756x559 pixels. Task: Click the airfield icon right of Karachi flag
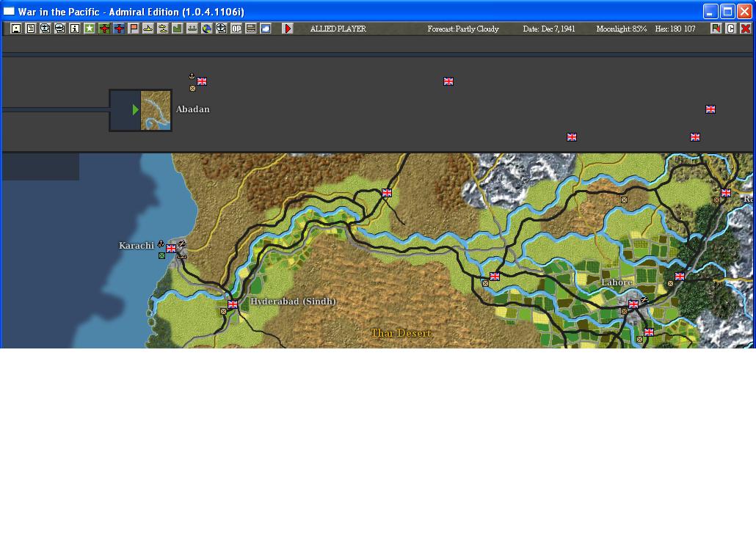point(182,244)
